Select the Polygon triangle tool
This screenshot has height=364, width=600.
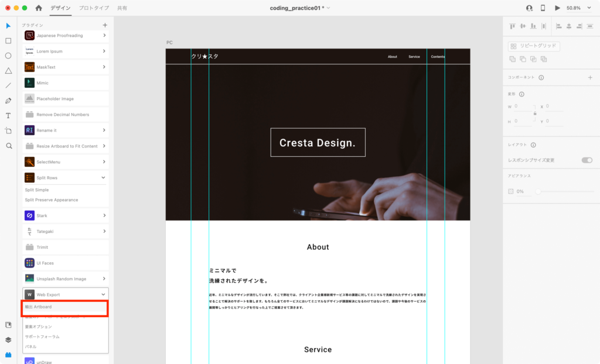point(8,71)
